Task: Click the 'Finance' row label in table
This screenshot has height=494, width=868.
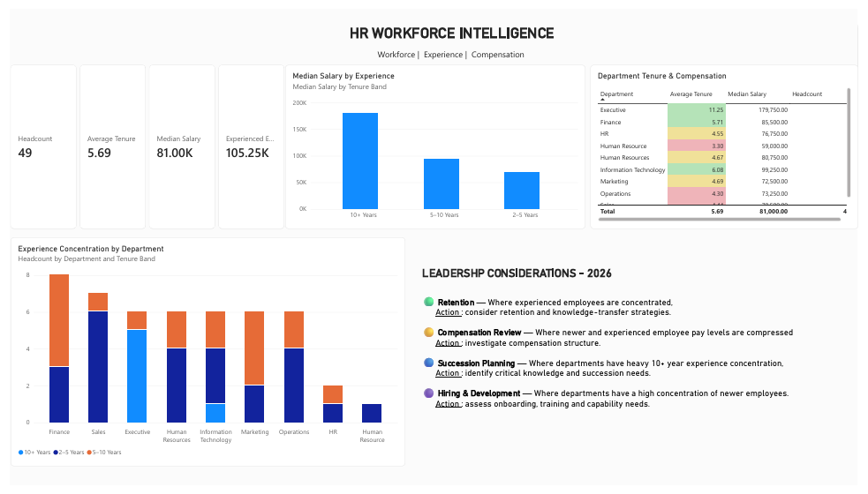Action: coord(610,123)
